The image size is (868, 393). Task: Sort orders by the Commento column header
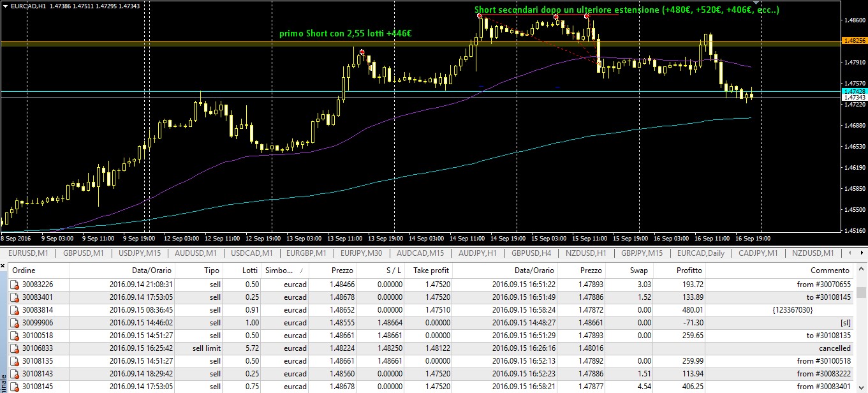781,271
